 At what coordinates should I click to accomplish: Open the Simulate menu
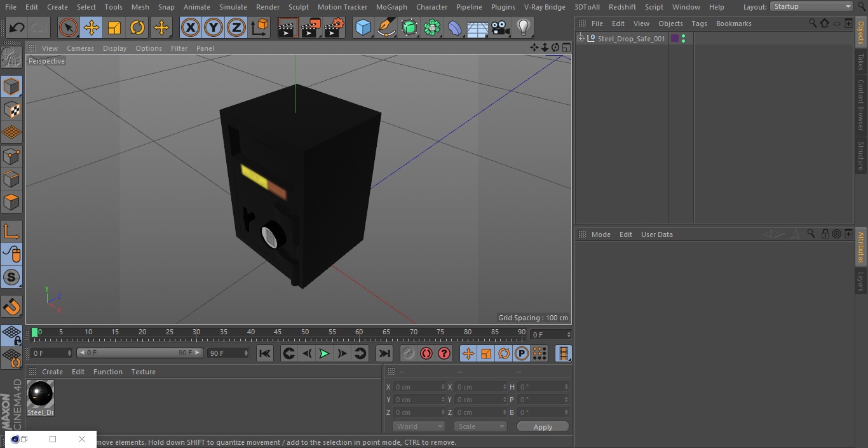(233, 7)
